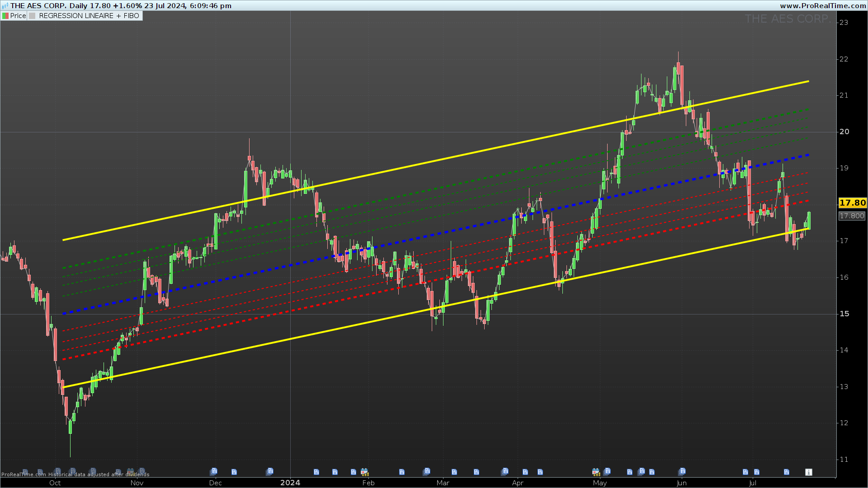Screen dimensions: 868x488
Task: Click the red-green Price legend icon
Action: 5,16
